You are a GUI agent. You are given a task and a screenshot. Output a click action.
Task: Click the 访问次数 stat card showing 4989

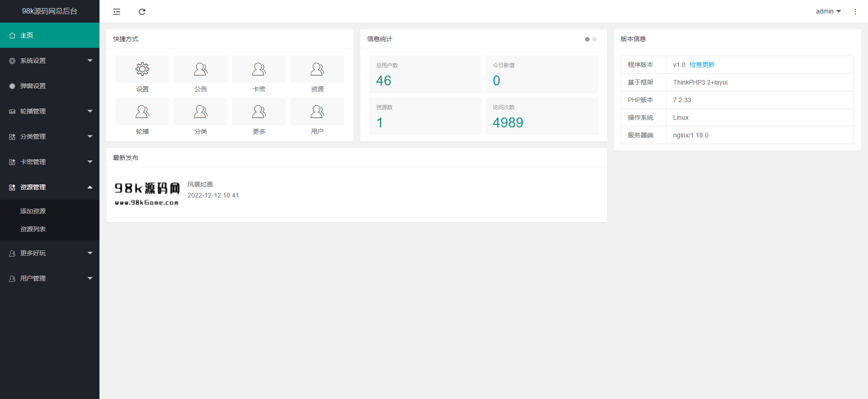(542, 116)
